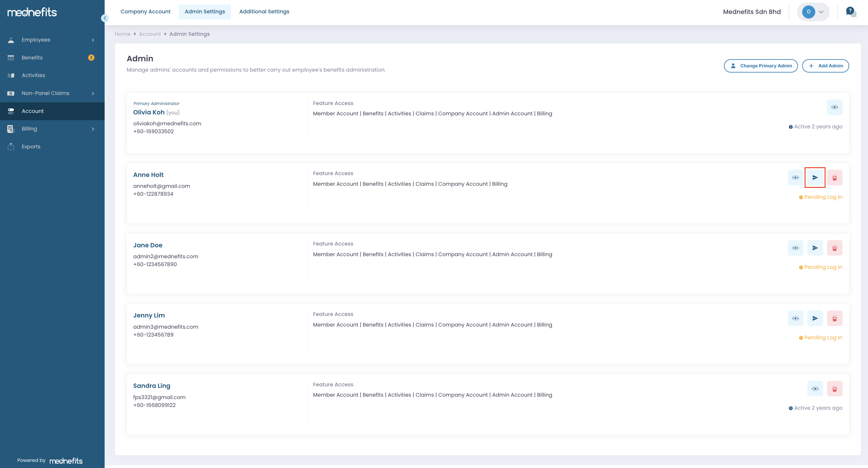View Jane Doe's permissions eye icon

(x=795, y=248)
